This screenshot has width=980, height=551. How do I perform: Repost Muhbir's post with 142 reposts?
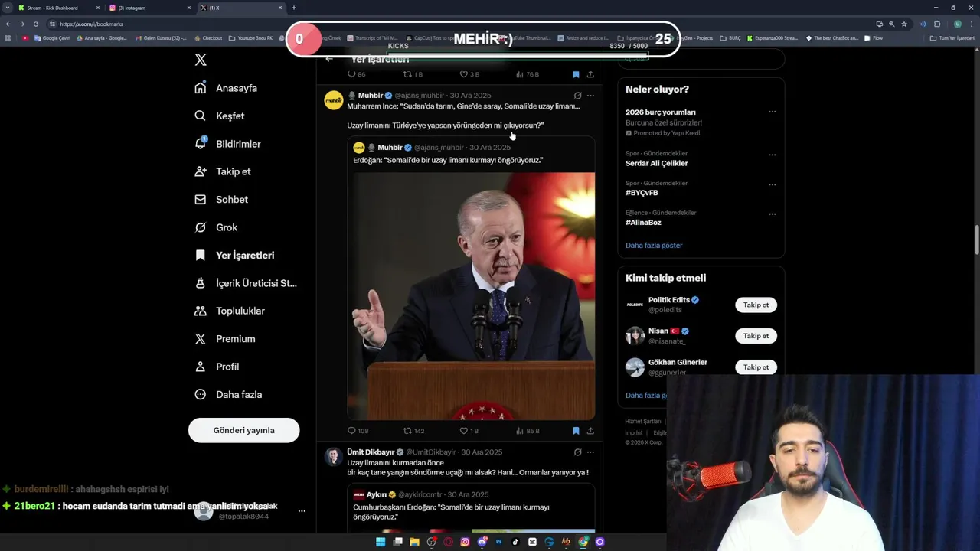tap(413, 431)
